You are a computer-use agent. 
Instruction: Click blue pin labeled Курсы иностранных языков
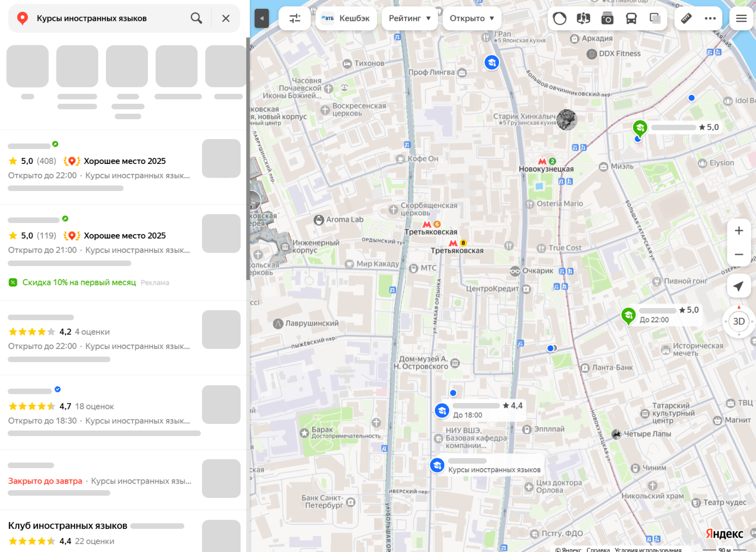tap(437, 465)
